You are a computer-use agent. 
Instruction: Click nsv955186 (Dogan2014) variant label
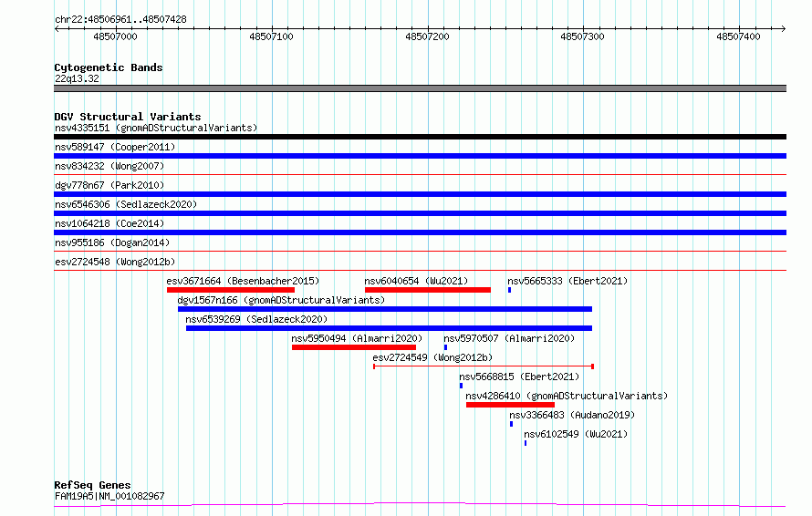coord(112,243)
